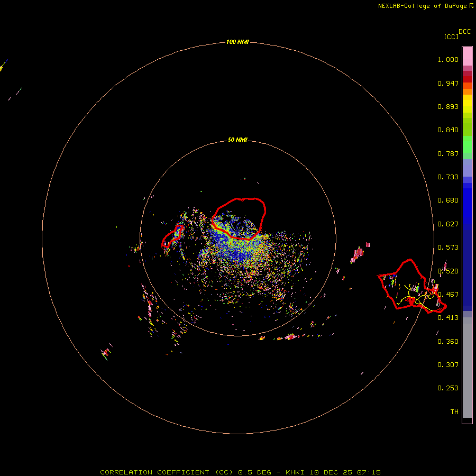Select the 0.307 scale value

tap(448, 365)
